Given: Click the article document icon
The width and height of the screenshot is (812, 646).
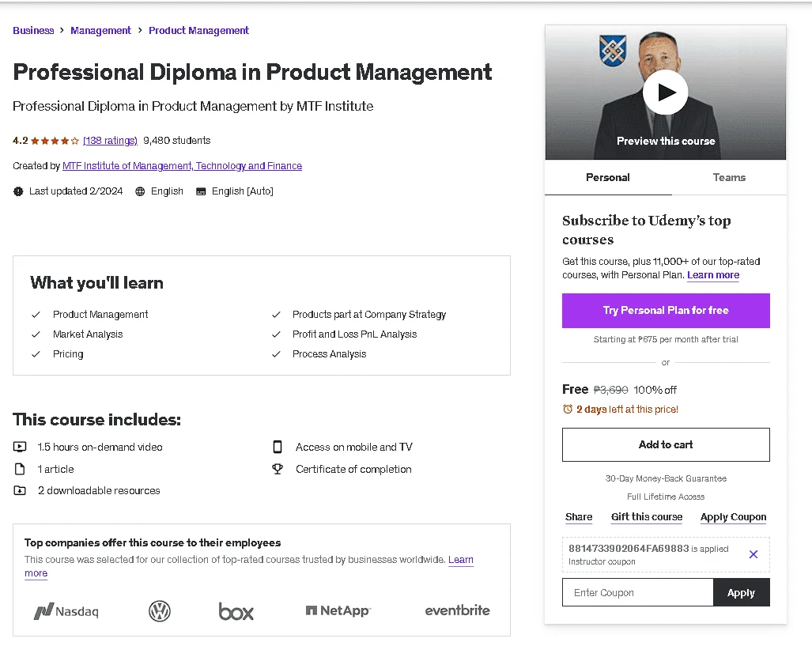Looking at the screenshot, I should point(20,469).
